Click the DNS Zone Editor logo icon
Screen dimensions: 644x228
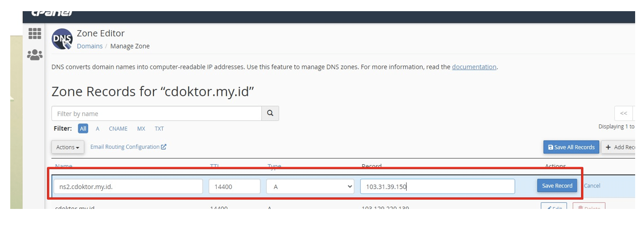62,39
